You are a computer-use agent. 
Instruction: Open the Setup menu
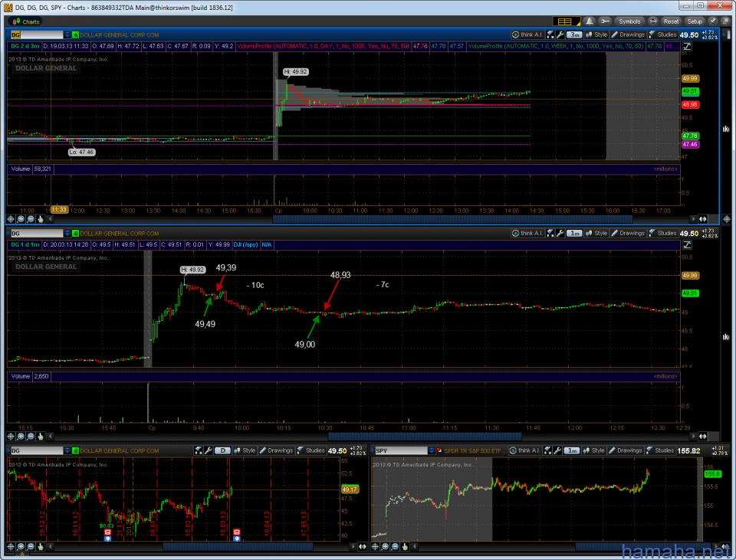pos(695,21)
